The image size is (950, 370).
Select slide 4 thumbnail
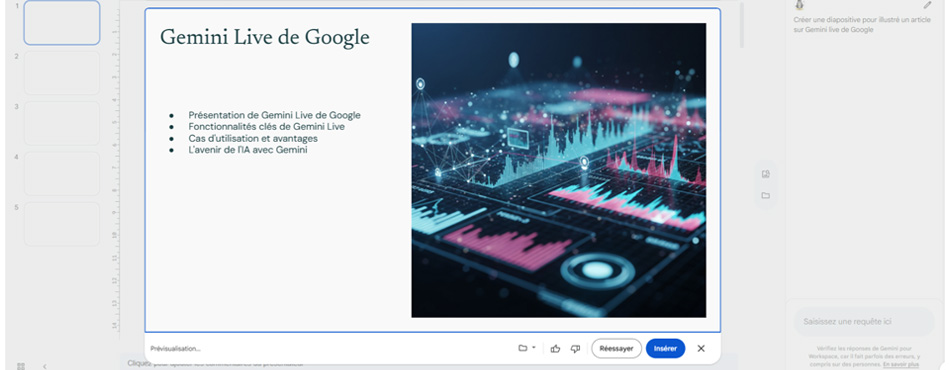(62, 174)
